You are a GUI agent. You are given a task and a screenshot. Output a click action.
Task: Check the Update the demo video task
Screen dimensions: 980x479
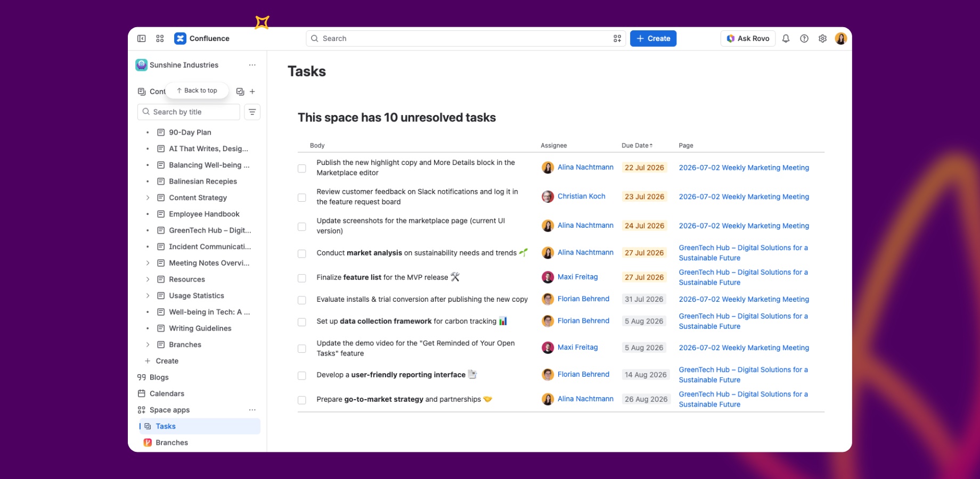point(302,349)
